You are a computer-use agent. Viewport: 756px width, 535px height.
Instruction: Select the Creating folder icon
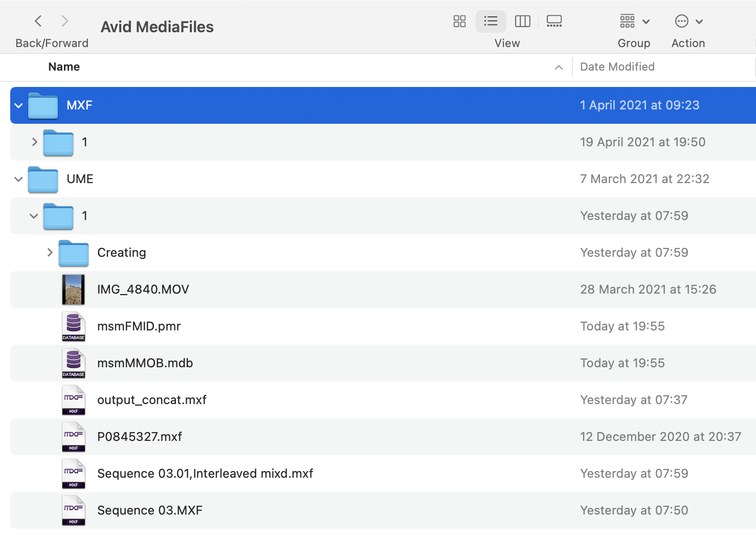click(x=74, y=253)
